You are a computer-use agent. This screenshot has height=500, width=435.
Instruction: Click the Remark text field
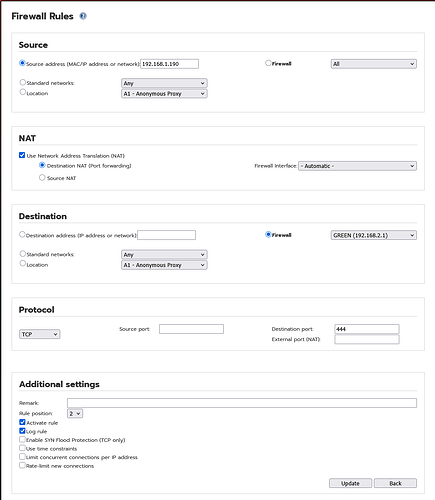coord(242,403)
